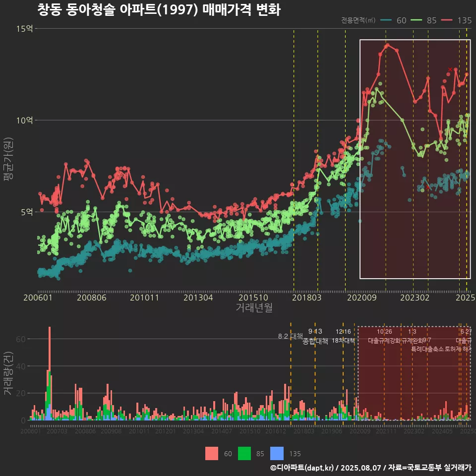The image size is (476, 476).
Task: Click the blue 135 swatch in bottom legend
Action: click(277, 454)
